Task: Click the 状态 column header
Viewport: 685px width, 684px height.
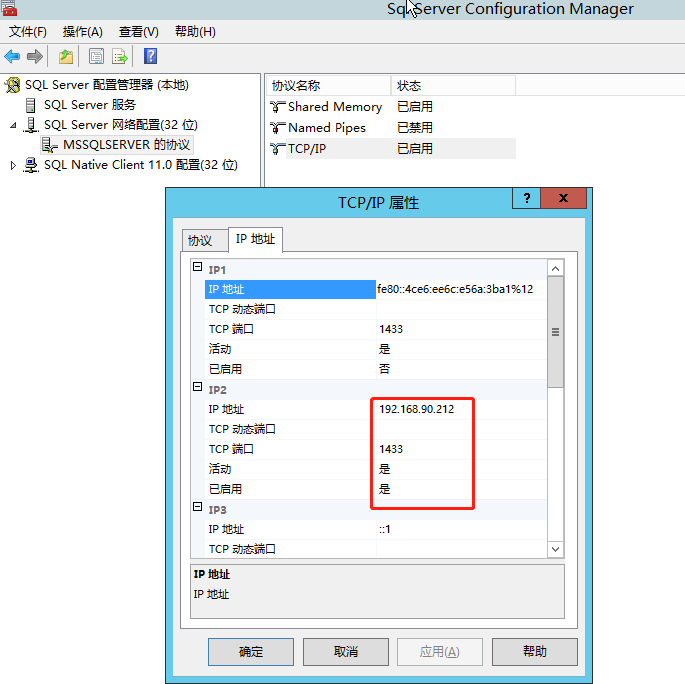Action: click(453, 85)
